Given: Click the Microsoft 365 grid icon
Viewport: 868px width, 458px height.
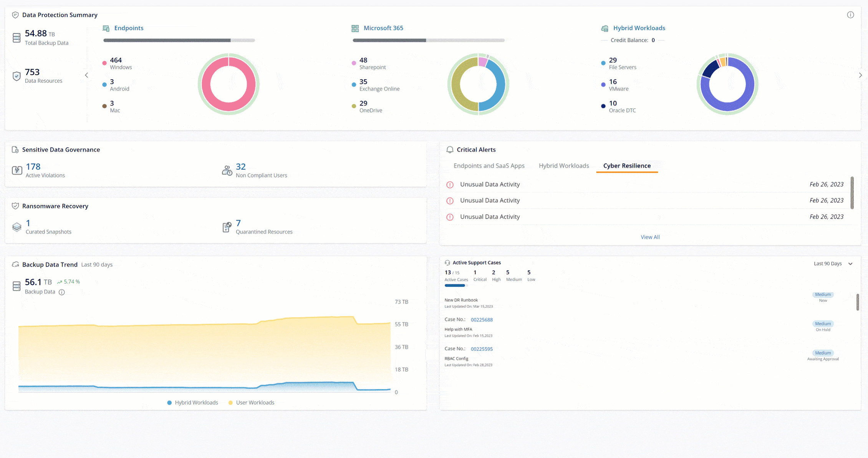Looking at the screenshot, I should pyautogui.click(x=355, y=28).
